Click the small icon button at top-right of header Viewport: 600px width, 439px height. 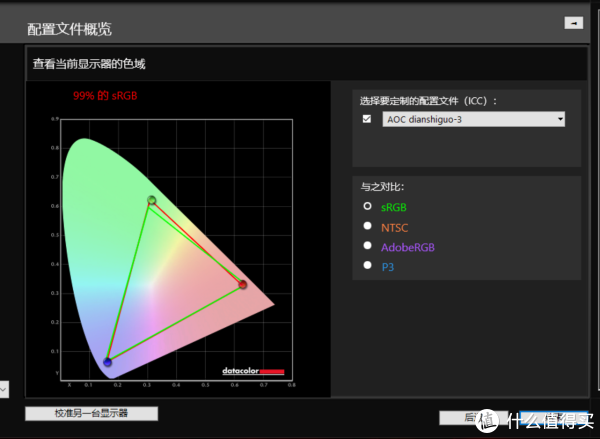[574, 23]
